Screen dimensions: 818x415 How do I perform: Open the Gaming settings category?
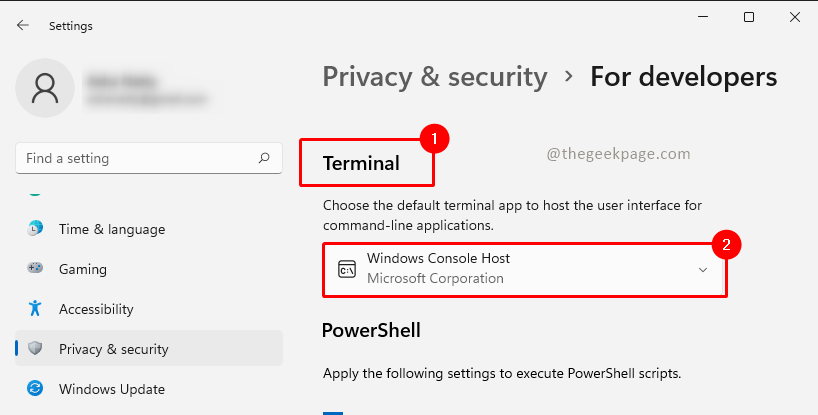[x=84, y=269]
